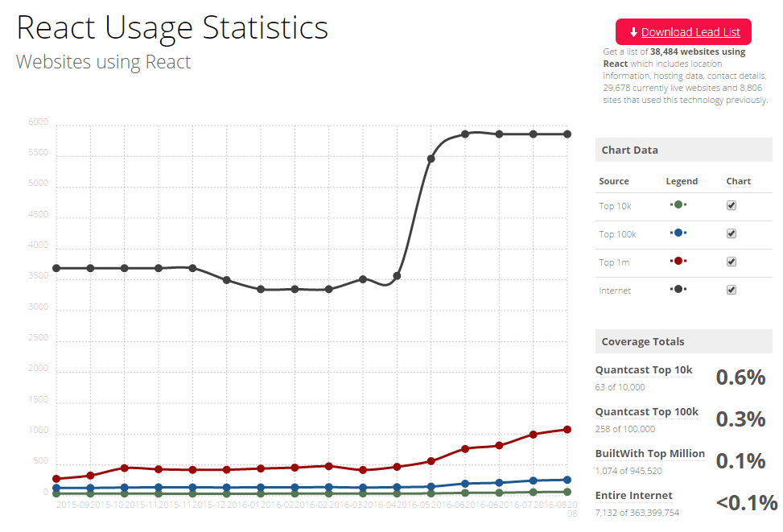Open the Quantcast Top 100k link

point(646,412)
